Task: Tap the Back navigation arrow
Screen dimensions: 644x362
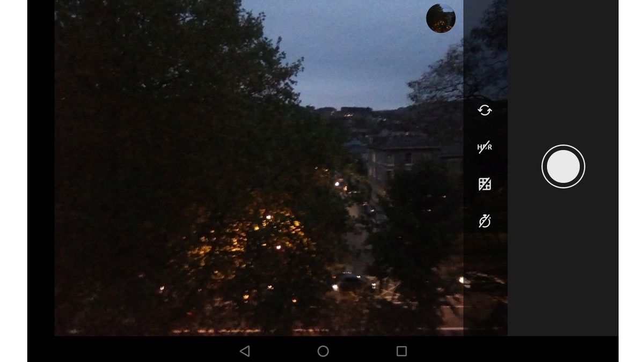Action: tap(245, 350)
